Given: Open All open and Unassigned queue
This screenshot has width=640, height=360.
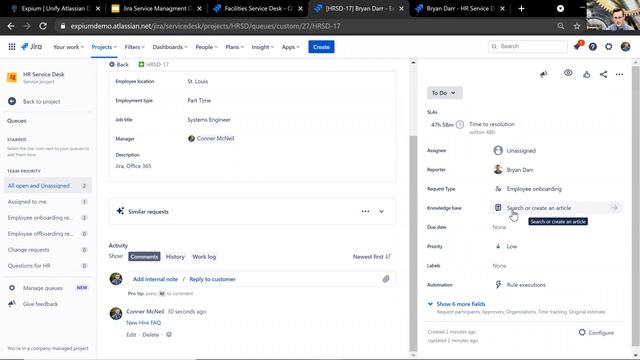Looking at the screenshot, I should pos(48,186).
